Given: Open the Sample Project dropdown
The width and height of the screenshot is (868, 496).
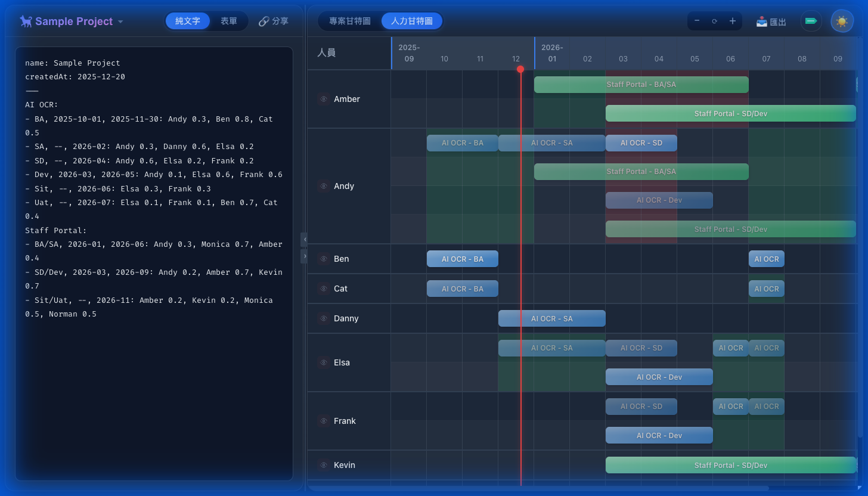Looking at the screenshot, I should pyautogui.click(x=120, y=21).
